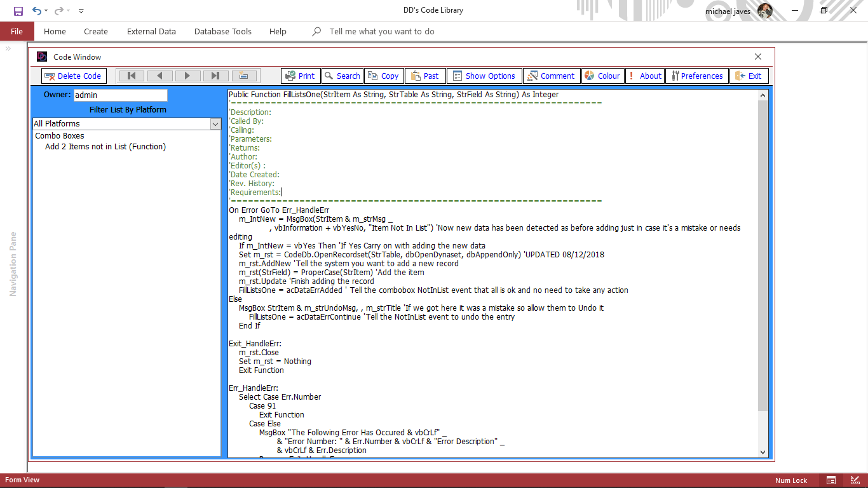
Task: Click the 'Requirements: comment line
Action: pyautogui.click(x=255, y=193)
